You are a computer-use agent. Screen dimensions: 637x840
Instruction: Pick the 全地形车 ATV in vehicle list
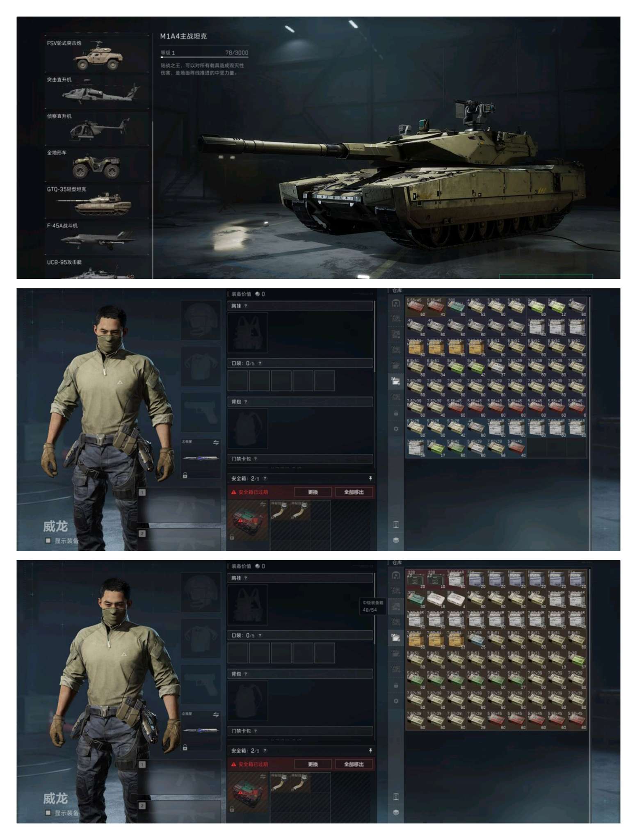click(97, 165)
